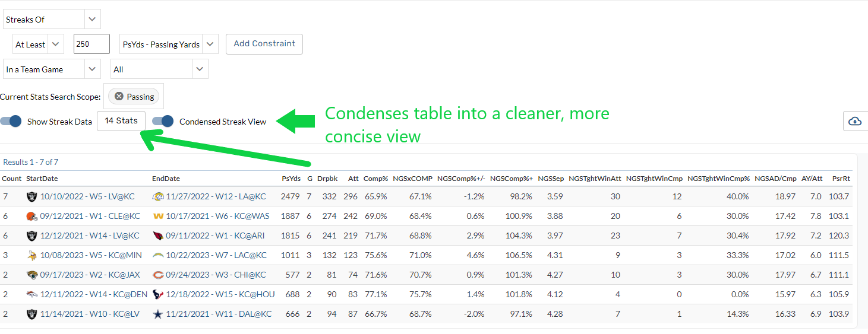868x334 pixels.
Task: Click the Jaguars logo in fifth row
Action: (31, 275)
